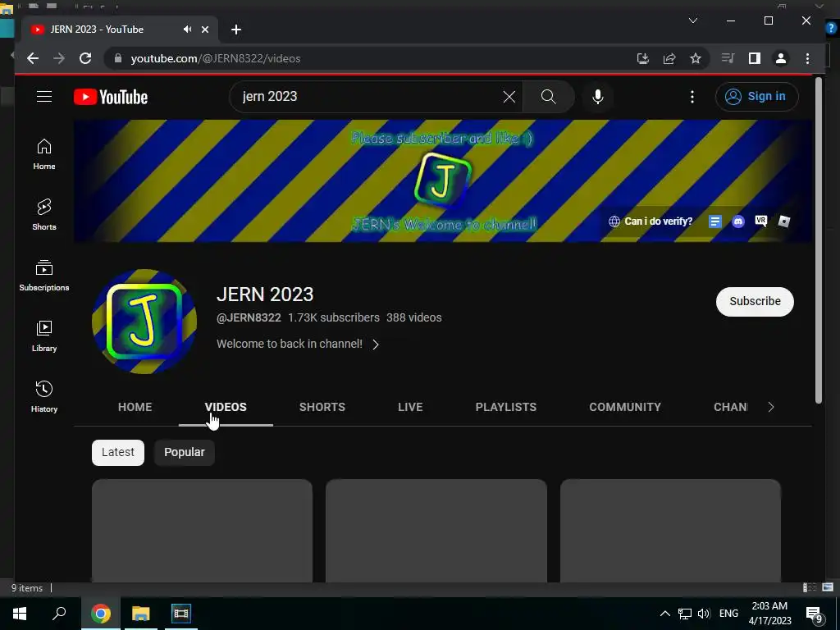Open History in the sidebar
The width and height of the screenshot is (840, 630).
coord(44,396)
